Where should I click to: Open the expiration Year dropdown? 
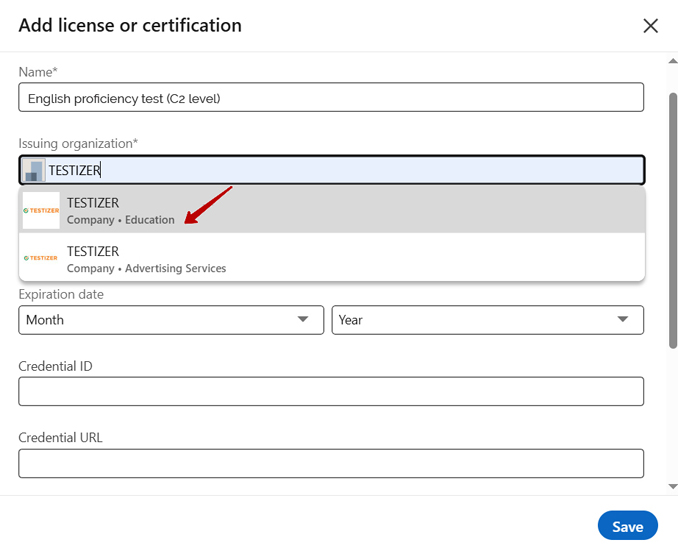(487, 320)
